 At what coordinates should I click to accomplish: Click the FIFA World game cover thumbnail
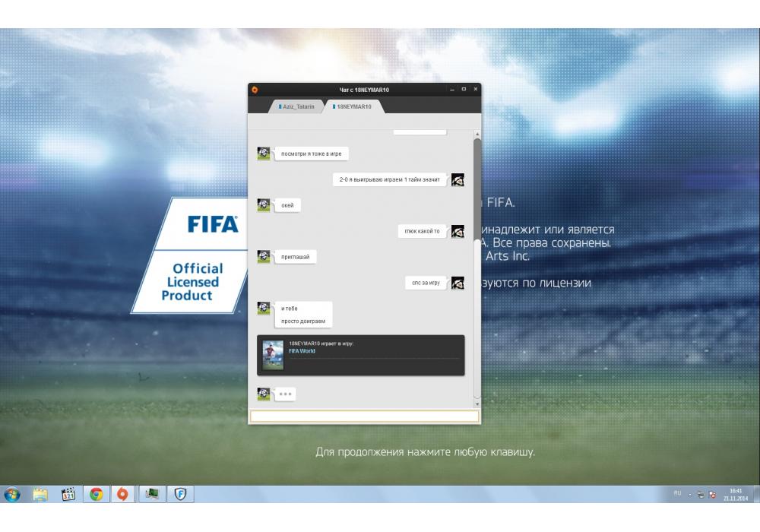click(273, 355)
